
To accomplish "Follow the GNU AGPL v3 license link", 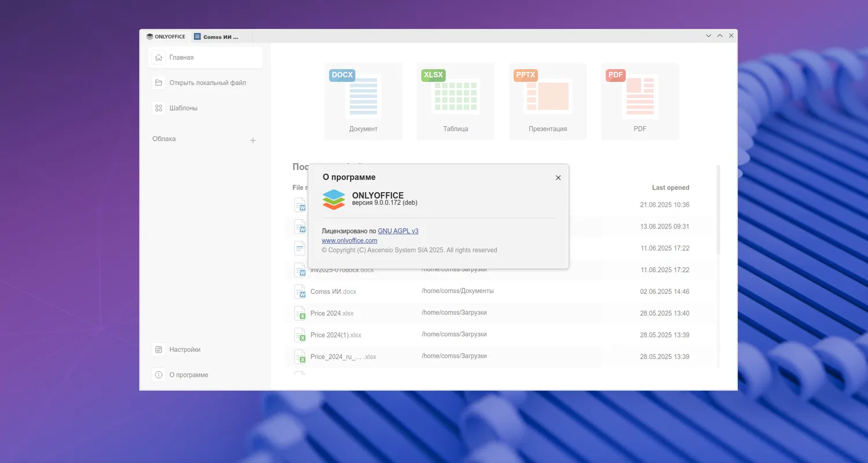I will coord(398,231).
